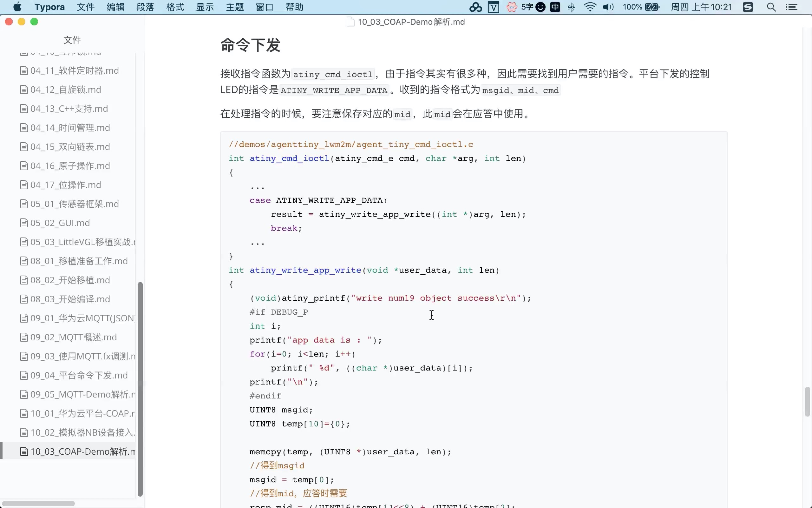Switch the 中 Chinese input source icon

click(555, 7)
